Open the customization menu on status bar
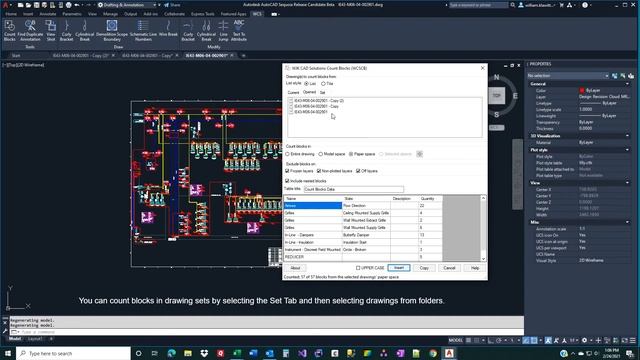 633,340
